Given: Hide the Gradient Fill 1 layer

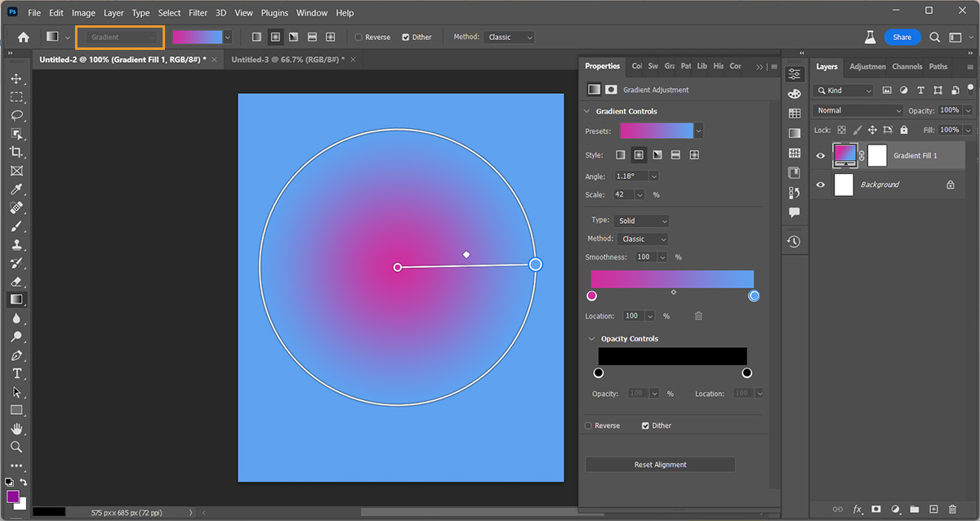Looking at the screenshot, I should point(821,155).
